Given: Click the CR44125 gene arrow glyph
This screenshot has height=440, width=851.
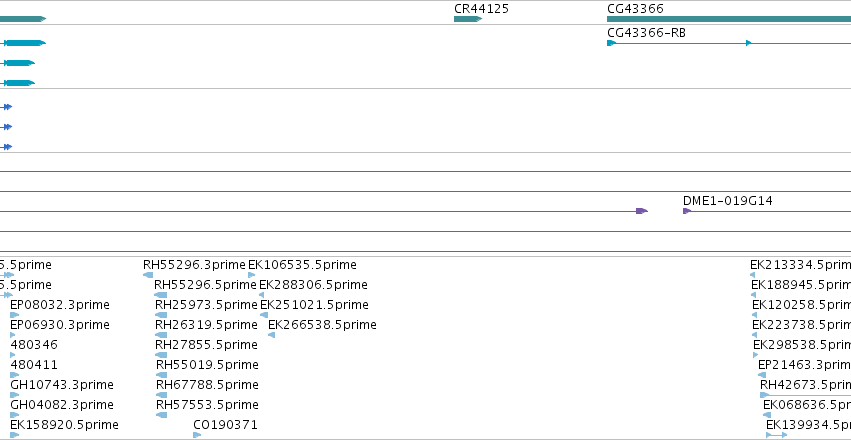Looking at the screenshot, I should point(468,19).
